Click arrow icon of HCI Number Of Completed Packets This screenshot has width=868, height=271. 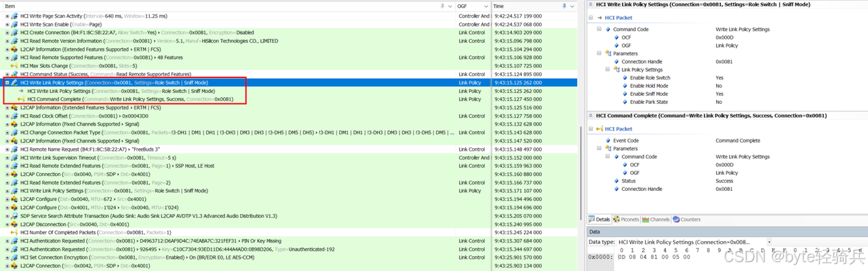(14, 232)
